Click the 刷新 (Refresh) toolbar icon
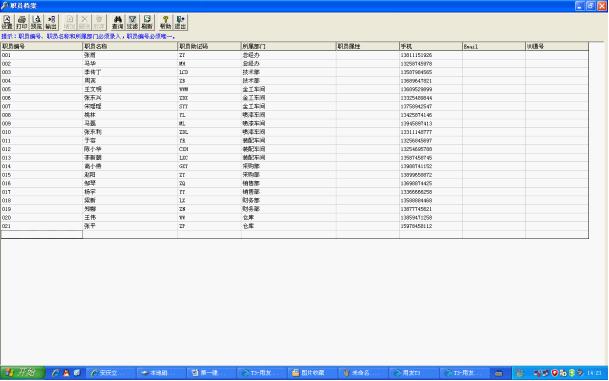609x381 pixels. (x=147, y=22)
